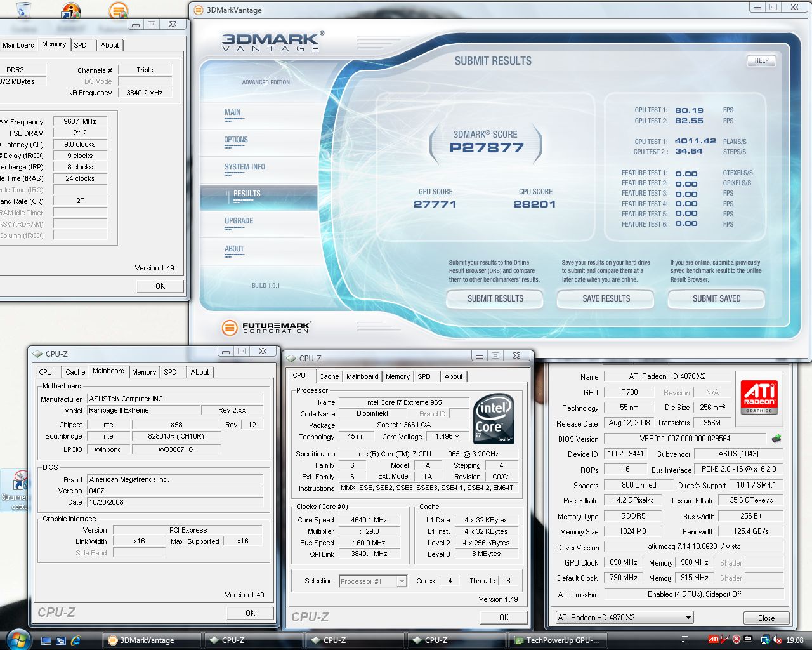
Task: Click the Intel Core i7 logo
Action: tap(494, 418)
